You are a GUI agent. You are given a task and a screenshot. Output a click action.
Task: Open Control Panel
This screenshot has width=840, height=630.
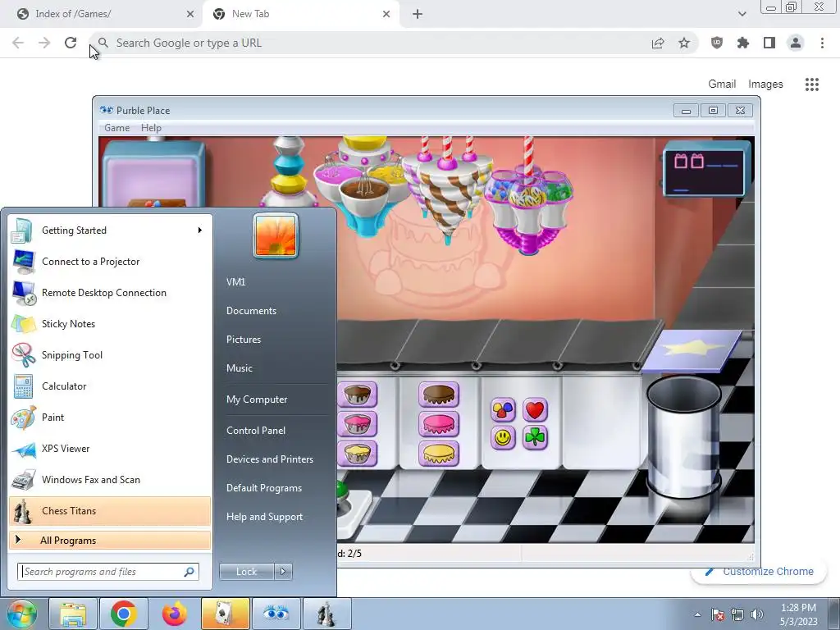[x=256, y=431]
